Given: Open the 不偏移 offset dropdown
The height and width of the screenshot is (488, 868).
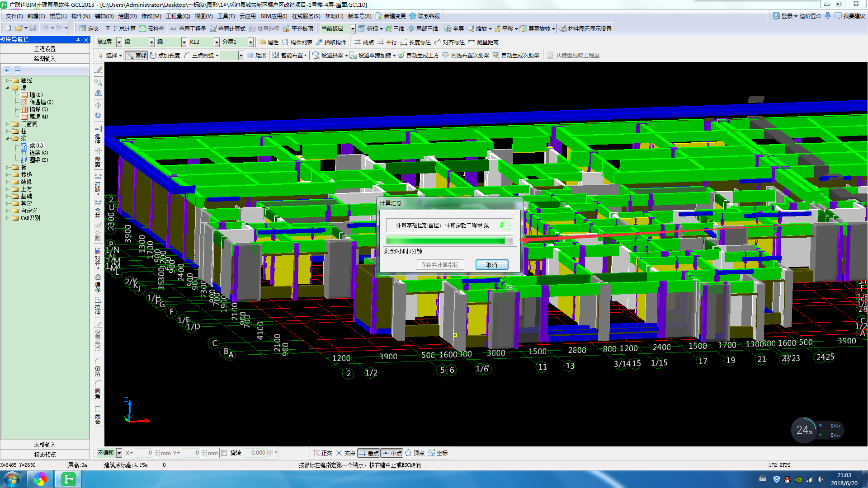Looking at the screenshot, I should 119,453.
